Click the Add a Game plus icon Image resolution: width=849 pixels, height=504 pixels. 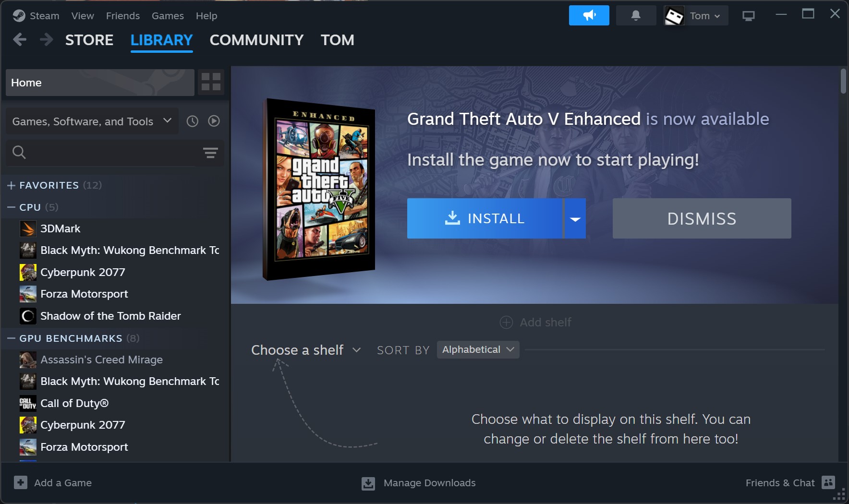pyautogui.click(x=21, y=482)
